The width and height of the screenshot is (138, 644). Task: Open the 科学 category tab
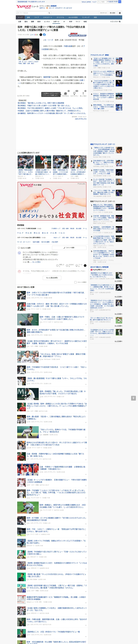pyautogui.click(x=71, y=21)
